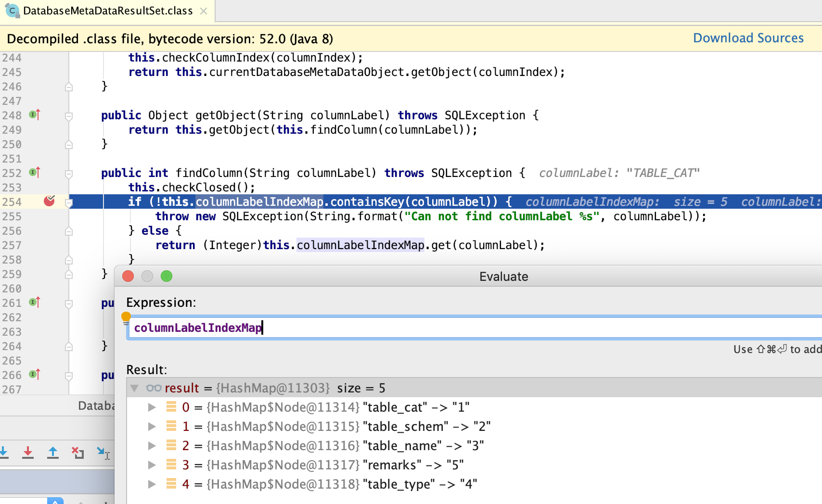Viewport: 822px width, 504px height.
Task: Collapse the findColumn method using its gutter fold marker
Action: pos(69,173)
